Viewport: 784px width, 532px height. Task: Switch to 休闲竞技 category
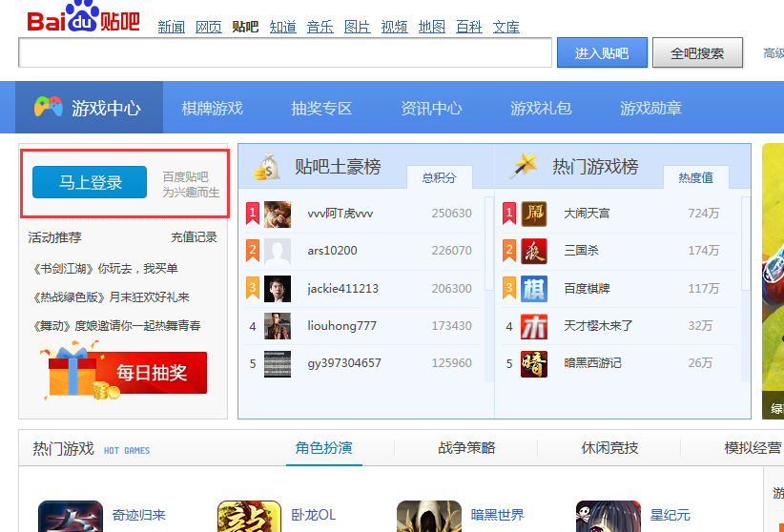(x=609, y=448)
